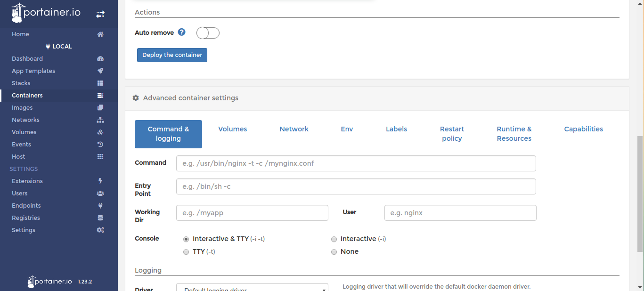644x291 pixels.
Task: Click the App Templates rocket icon
Action: pos(100,71)
